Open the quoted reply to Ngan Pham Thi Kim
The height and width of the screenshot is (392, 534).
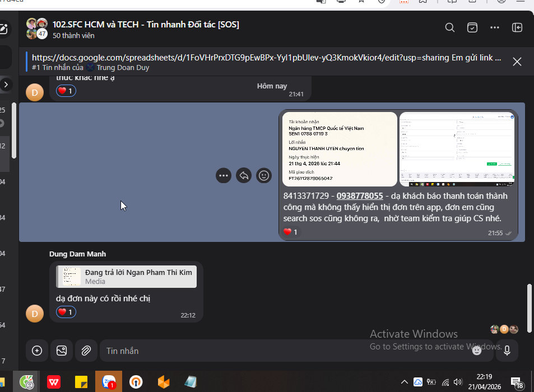tap(126, 277)
